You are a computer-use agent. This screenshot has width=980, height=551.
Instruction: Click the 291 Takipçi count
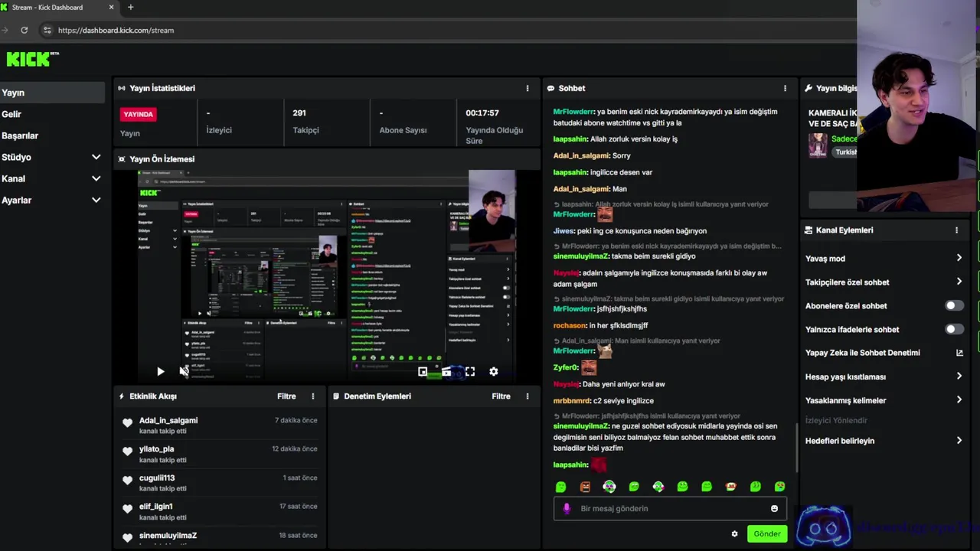coord(299,112)
